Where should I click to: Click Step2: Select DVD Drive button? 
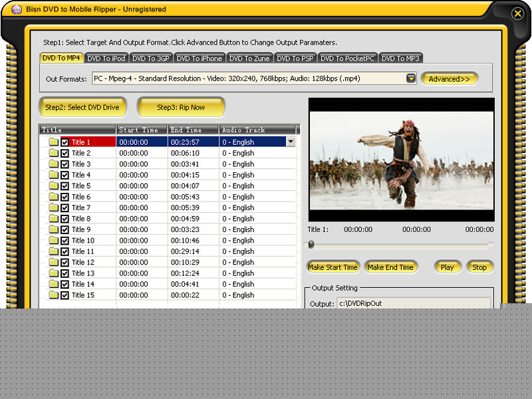(x=82, y=107)
